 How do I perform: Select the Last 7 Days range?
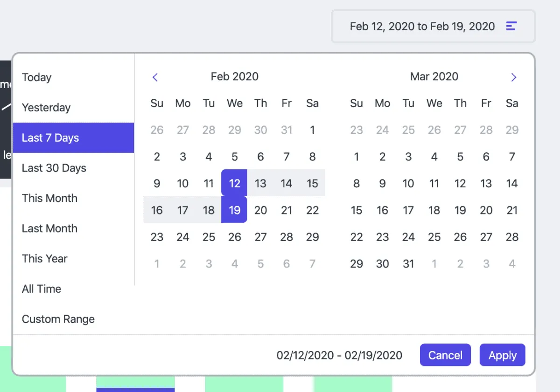click(50, 138)
